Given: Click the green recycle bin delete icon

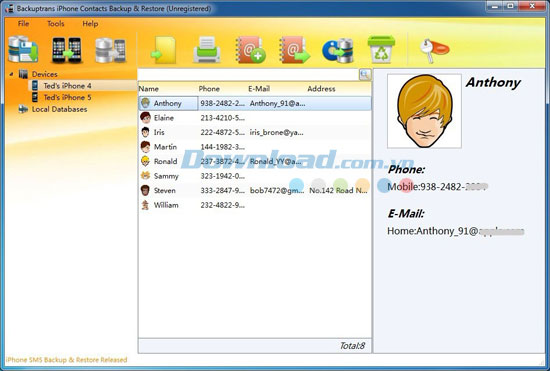Looking at the screenshot, I should (381, 49).
